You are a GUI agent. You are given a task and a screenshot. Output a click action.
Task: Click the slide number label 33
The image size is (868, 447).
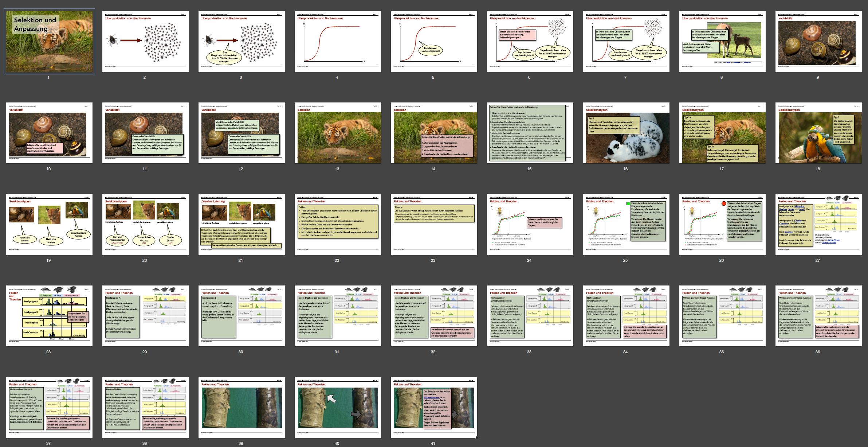coord(529,352)
